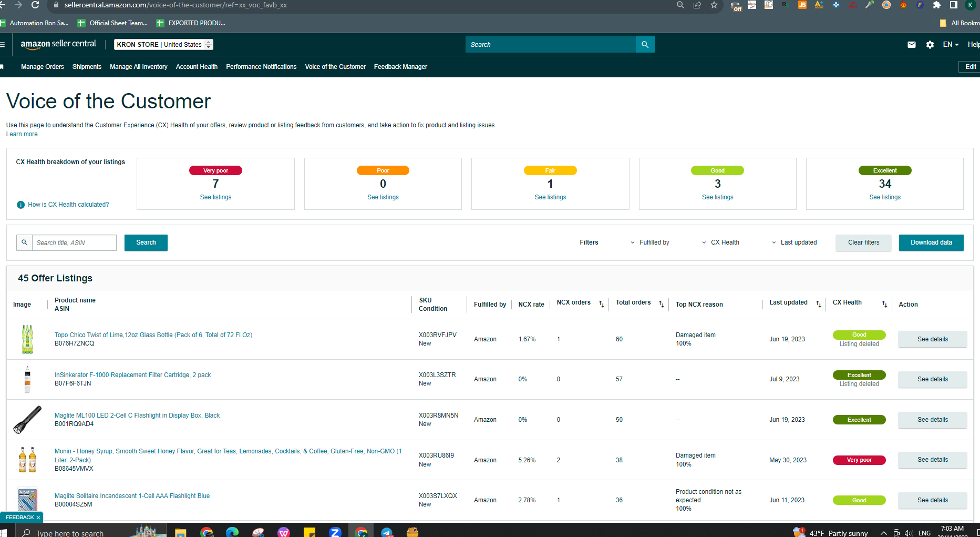Show hidden system tray icons chevron

click(884, 533)
